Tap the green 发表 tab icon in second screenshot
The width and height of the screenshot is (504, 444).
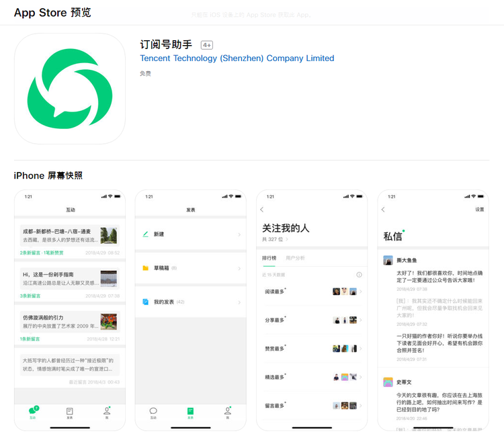pyautogui.click(x=190, y=410)
